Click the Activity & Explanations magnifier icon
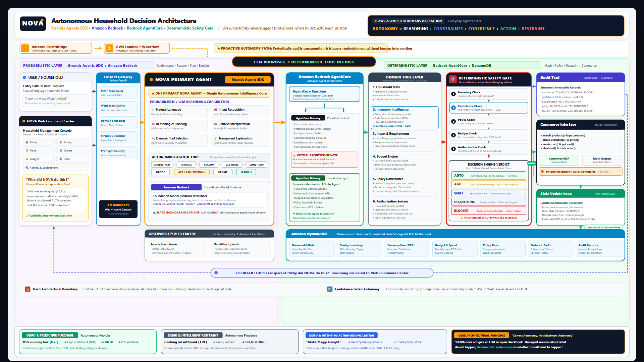This screenshot has height=362, width=644. (x=27, y=168)
